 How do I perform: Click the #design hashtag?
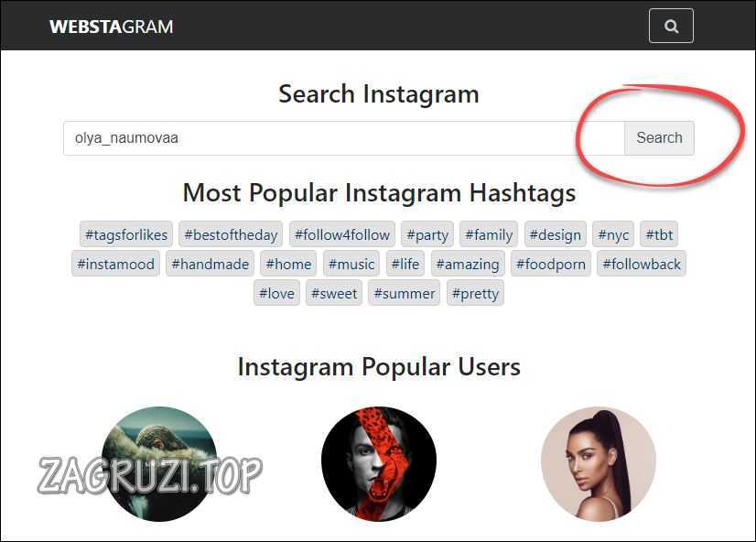coord(555,234)
